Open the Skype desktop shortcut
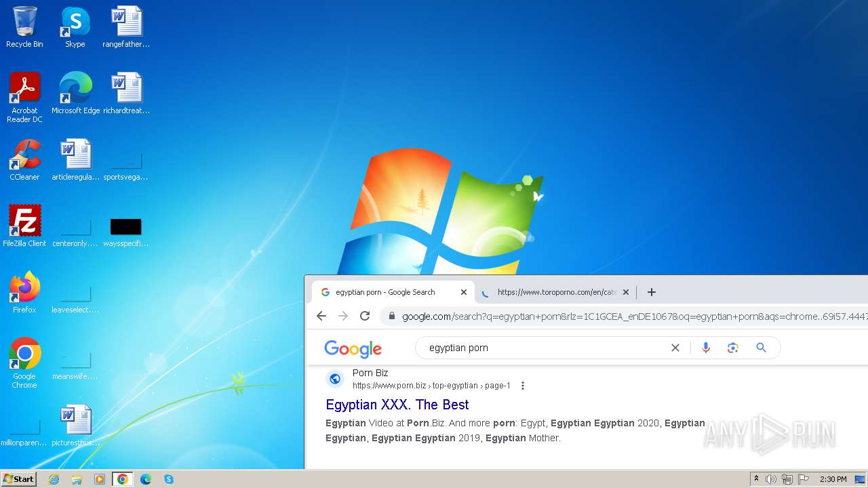 75,27
